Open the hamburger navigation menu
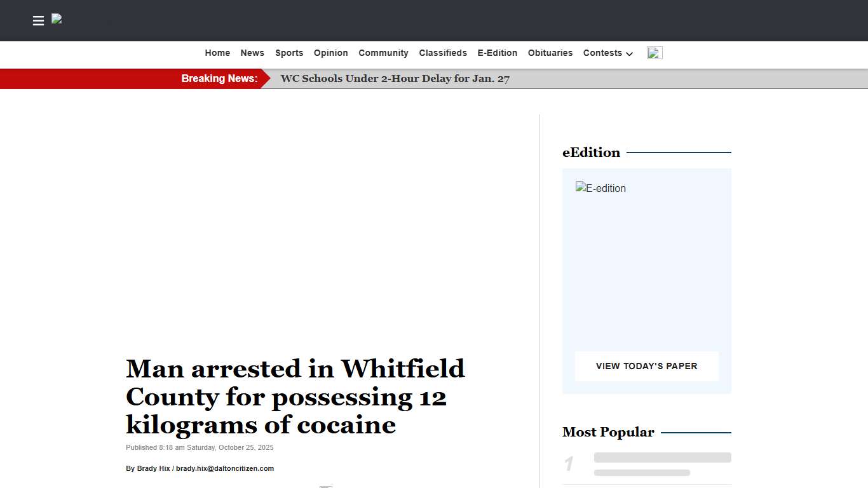The width and height of the screenshot is (868, 488). (x=38, y=20)
